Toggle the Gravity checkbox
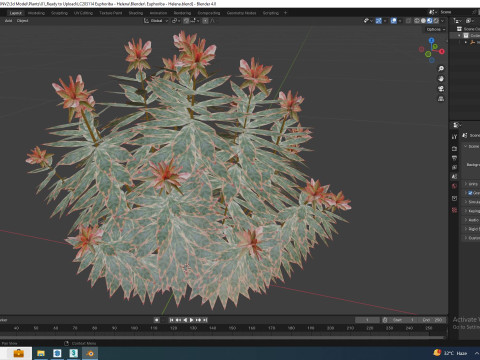Screen dimensions: 480x360 470,193
